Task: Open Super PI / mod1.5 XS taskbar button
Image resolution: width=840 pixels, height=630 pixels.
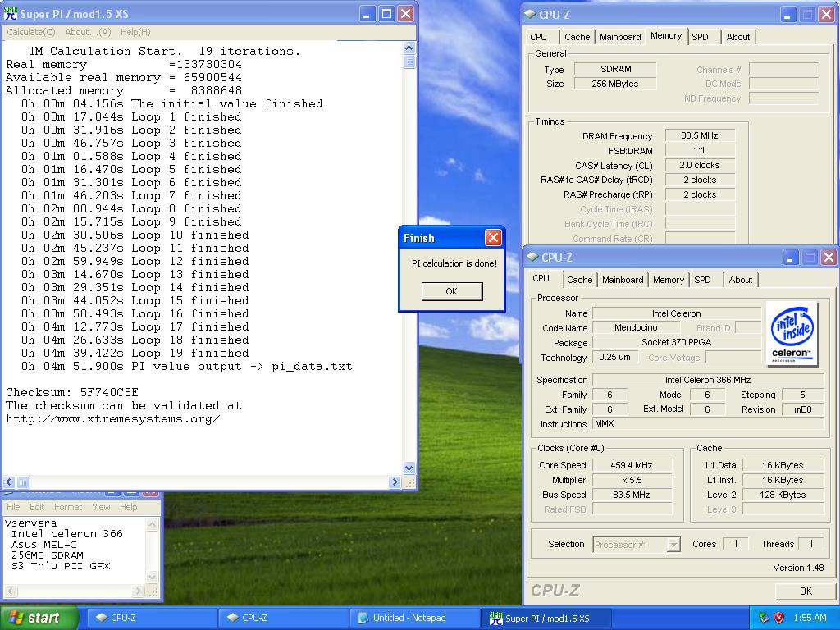Action: coord(546,618)
